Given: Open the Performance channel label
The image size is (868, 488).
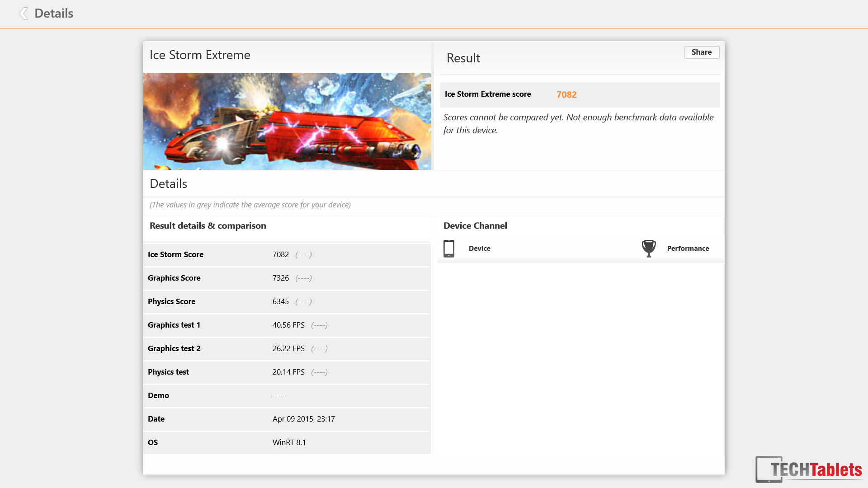Looking at the screenshot, I should 688,249.
